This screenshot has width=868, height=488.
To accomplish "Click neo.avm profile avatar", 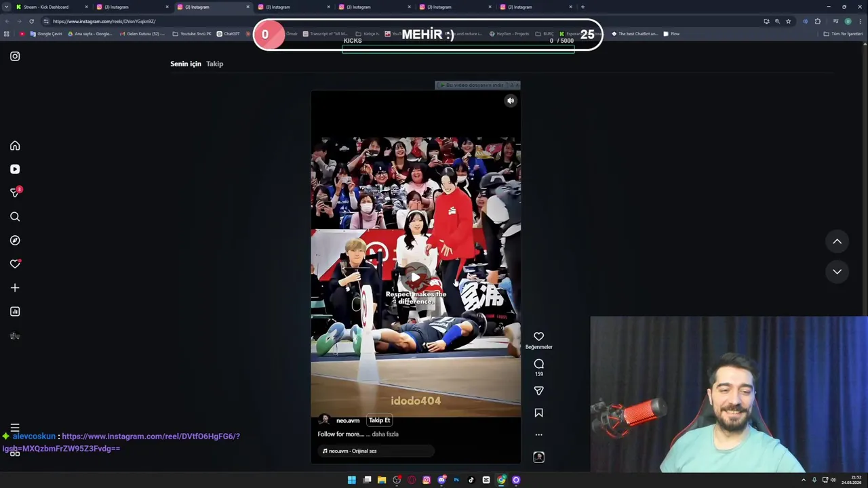I will (x=324, y=420).
